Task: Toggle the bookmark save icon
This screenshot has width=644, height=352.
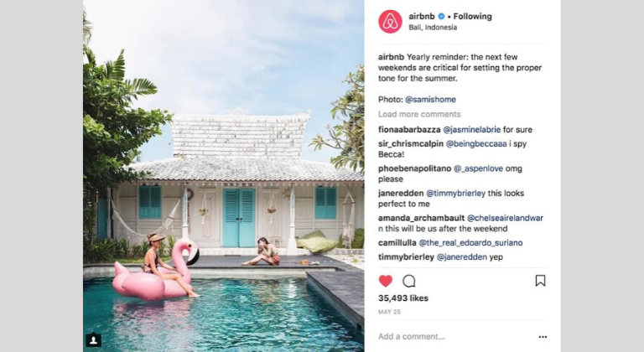Action: click(541, 281)
